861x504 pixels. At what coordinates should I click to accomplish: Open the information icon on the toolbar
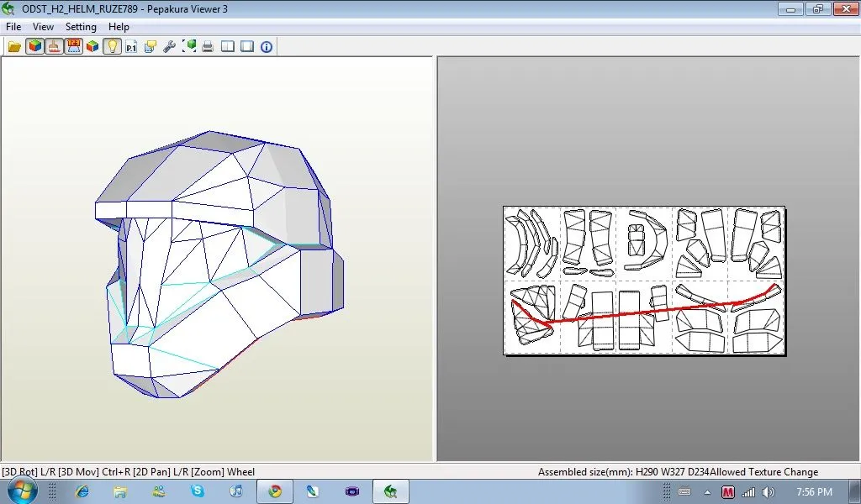266,46
